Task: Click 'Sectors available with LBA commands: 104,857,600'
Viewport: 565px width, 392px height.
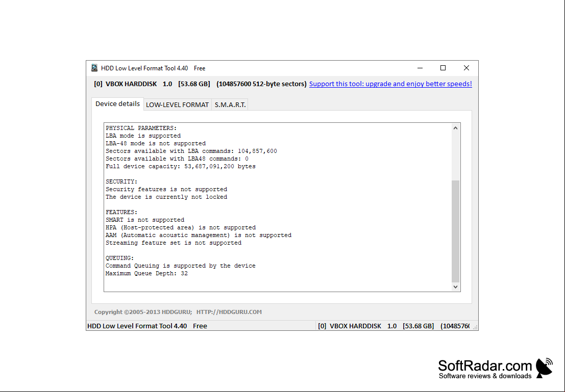Action: pos(191,151)
